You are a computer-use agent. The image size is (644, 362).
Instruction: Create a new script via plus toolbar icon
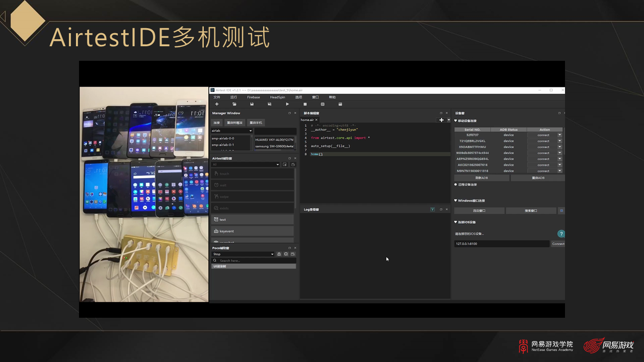pyautogui.click(x=217, y=104)
